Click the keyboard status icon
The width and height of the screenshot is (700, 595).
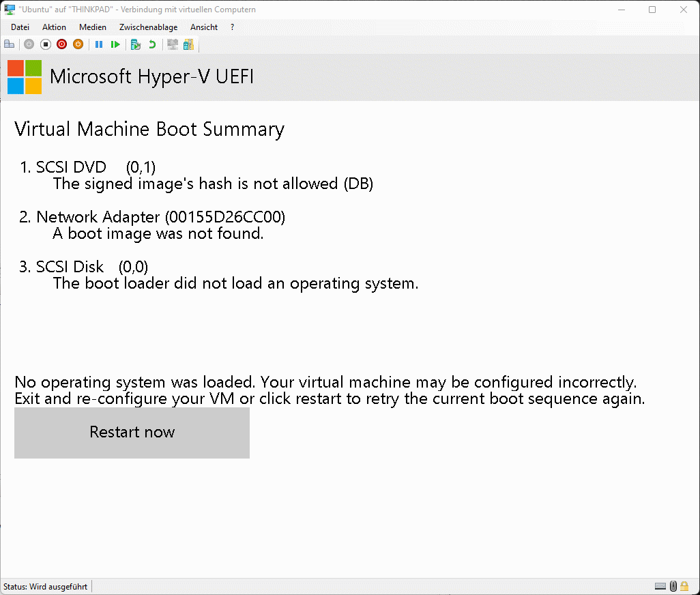coord(660,586)
